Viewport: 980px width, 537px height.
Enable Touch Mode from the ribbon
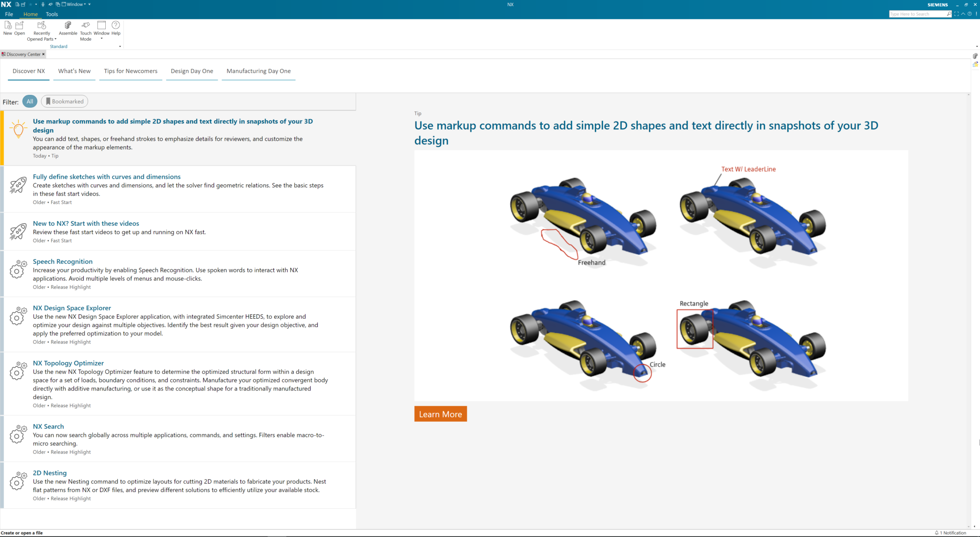(x=86, y=29)
